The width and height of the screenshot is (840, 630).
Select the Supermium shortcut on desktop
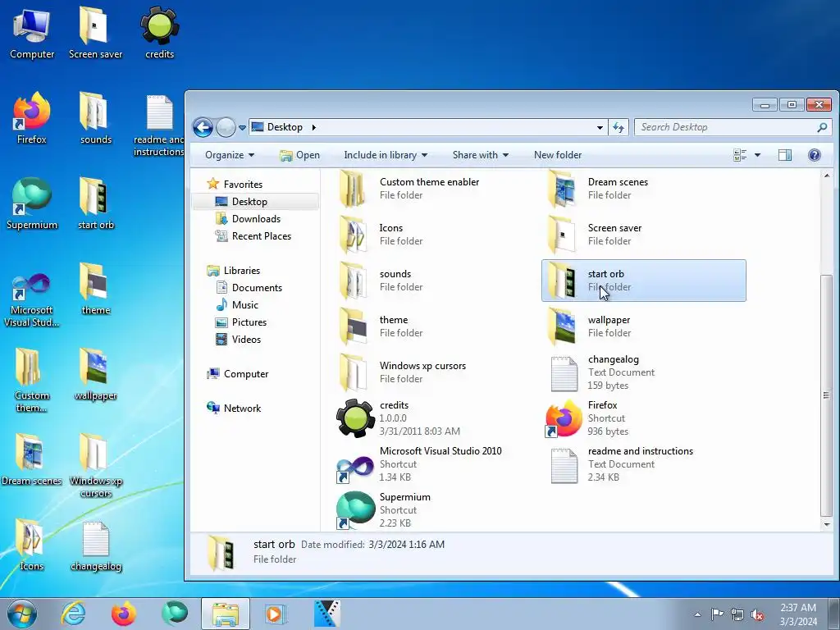(x=32, y=203)
